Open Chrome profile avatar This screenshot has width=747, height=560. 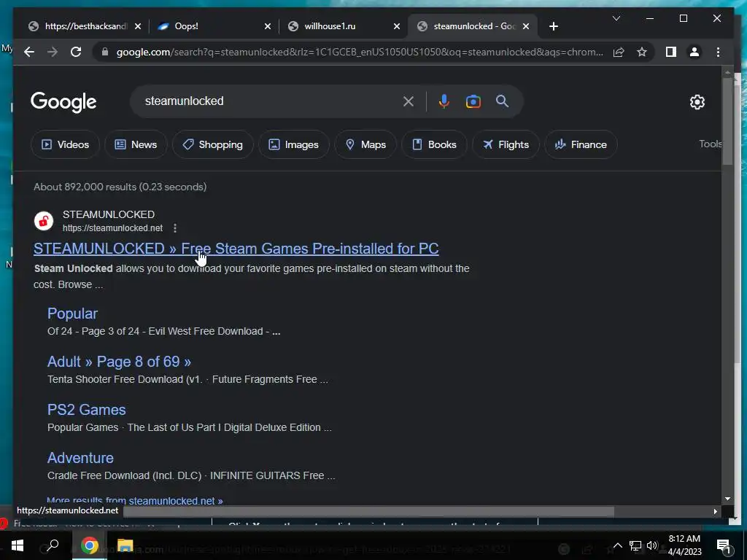(694, 52)
